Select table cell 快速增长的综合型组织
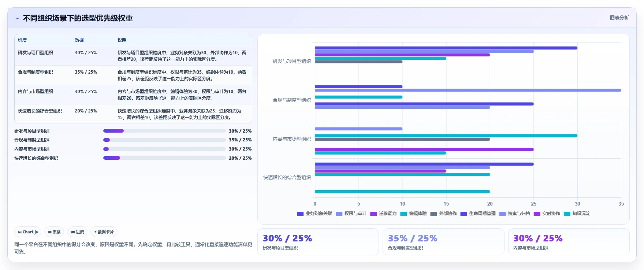The image size is (644, 270). (40, 111)
